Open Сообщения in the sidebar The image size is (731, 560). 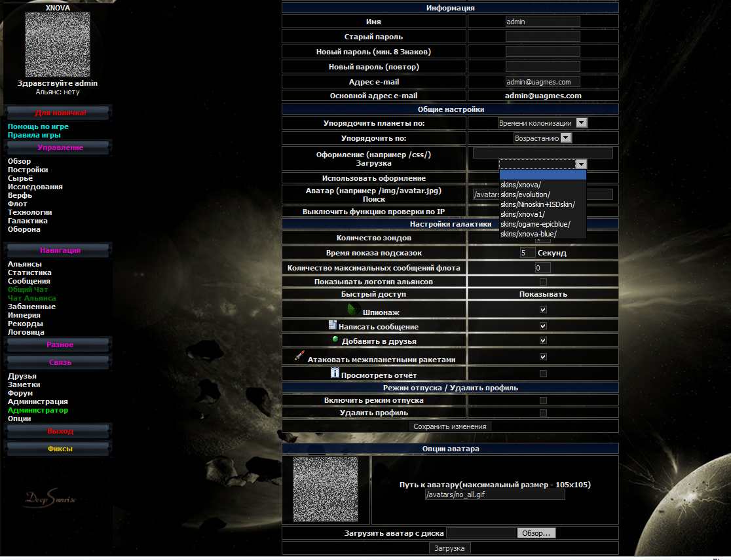click(x=29, y=281)
